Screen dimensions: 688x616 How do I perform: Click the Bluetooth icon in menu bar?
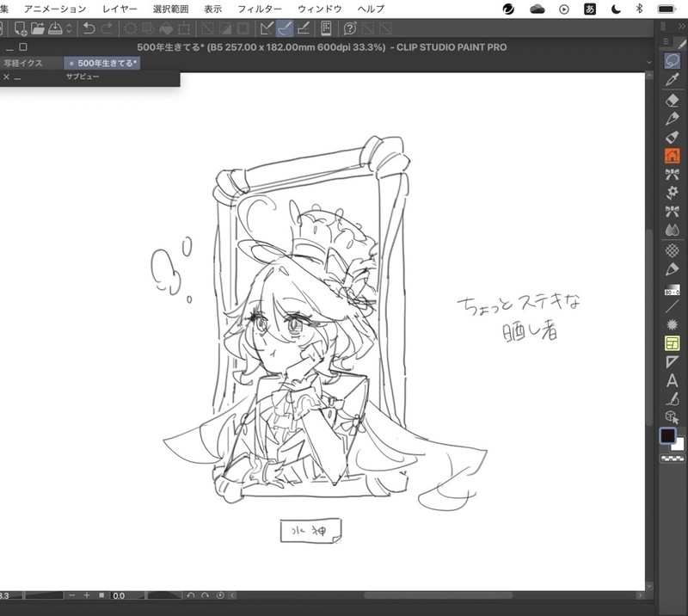(639, 9)
